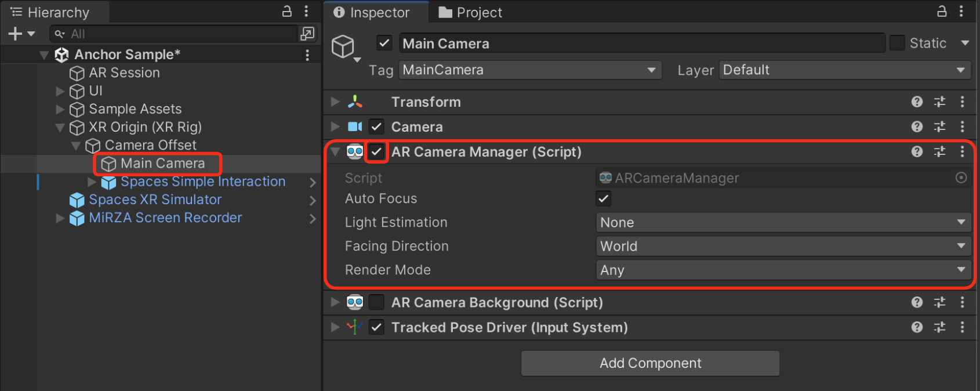Open the Spaces XR Simulator prefab arrow

click(x=313, y=201)
